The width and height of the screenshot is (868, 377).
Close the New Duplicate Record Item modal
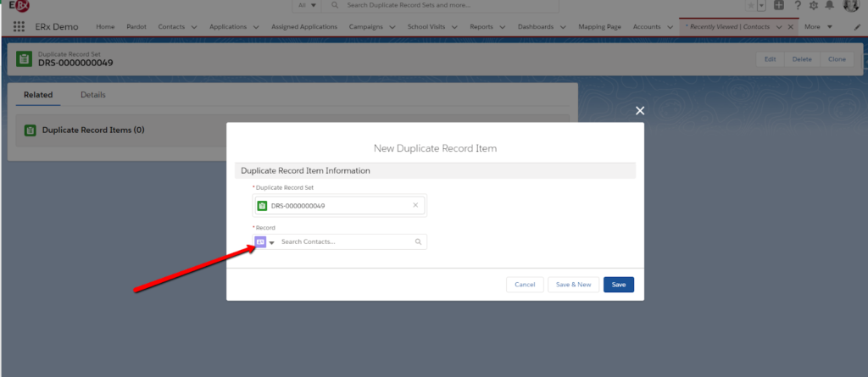pyautogui.click(x=640, y=111)
